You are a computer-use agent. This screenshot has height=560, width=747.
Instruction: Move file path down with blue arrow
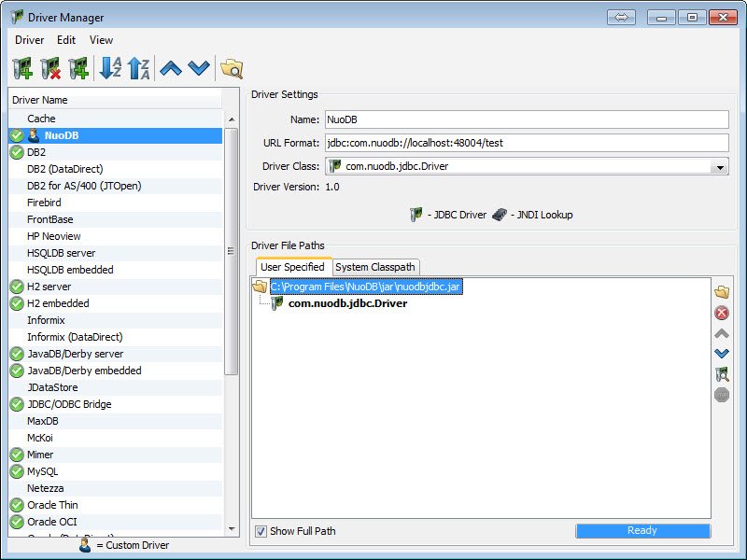(x=722, y=354)
